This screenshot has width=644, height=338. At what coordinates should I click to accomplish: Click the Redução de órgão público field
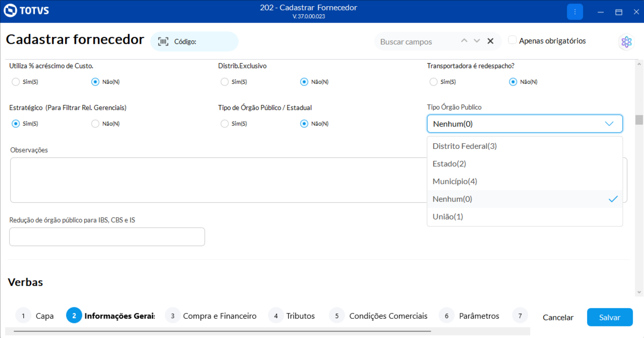coord(107,237)
